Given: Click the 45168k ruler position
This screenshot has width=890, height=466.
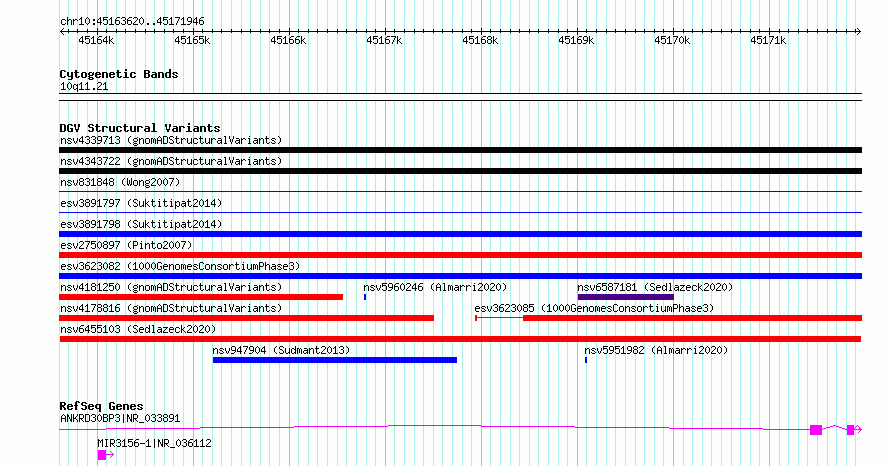Looking at the screenshot, I should (x=480, y=40).
